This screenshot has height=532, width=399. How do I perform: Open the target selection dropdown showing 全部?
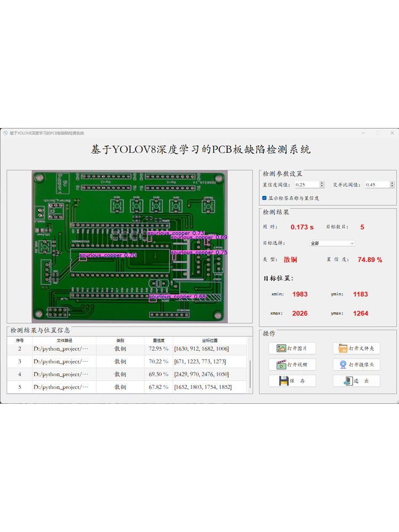(332, 243)
